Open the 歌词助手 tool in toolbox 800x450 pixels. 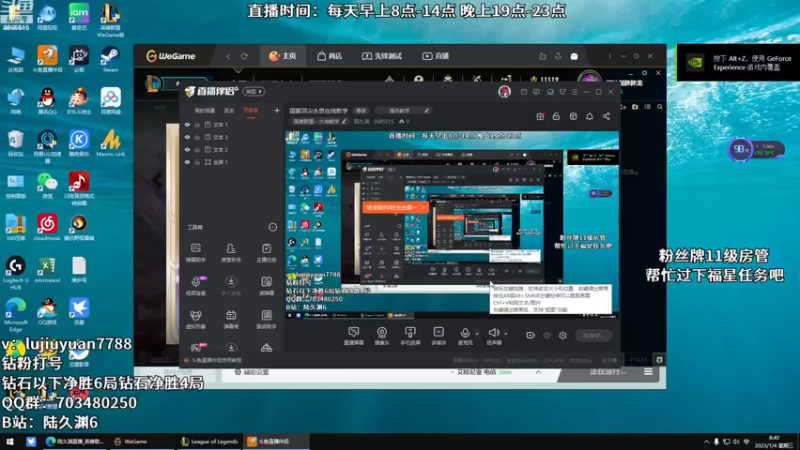pyautogui.click(x=266, y=319)
